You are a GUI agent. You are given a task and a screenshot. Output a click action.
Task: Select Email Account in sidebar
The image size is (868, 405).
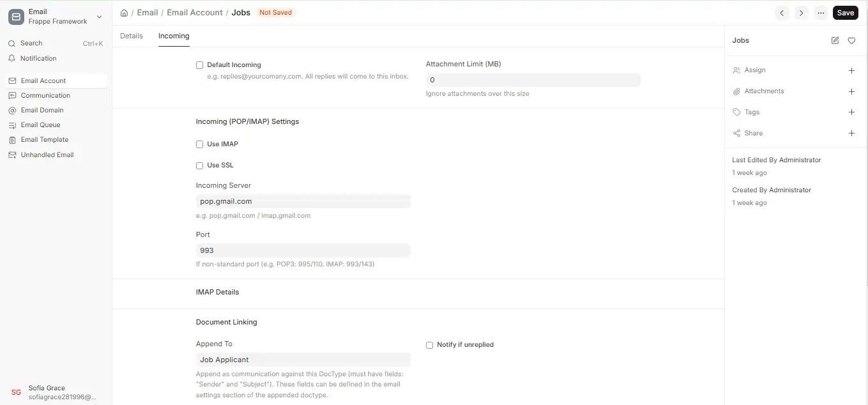tap(56, 80)
